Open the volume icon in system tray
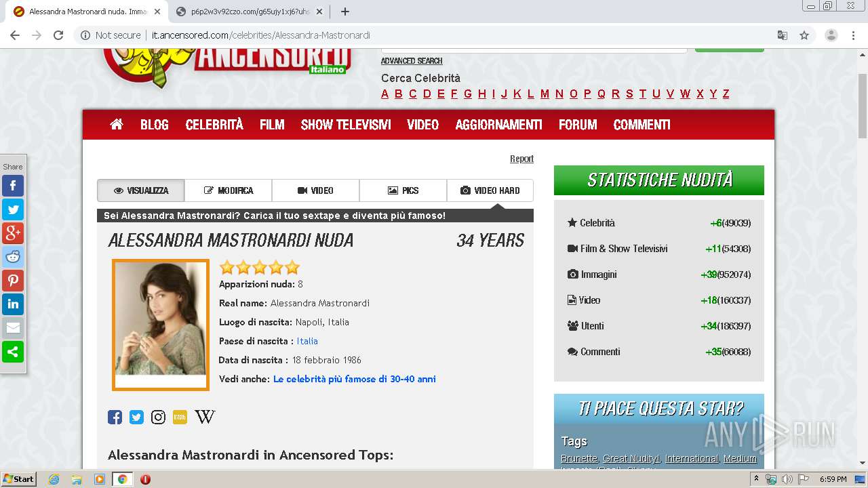 (x=787, y=479)
